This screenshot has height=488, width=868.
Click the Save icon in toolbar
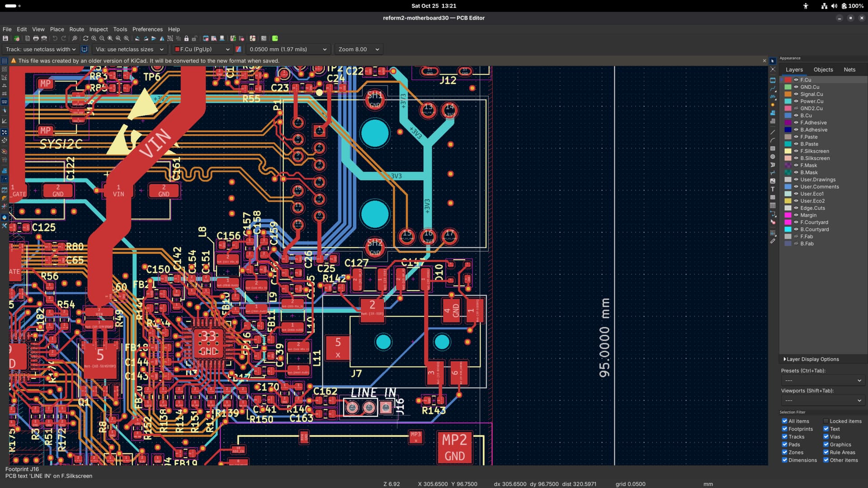click(x=5, y=38)
